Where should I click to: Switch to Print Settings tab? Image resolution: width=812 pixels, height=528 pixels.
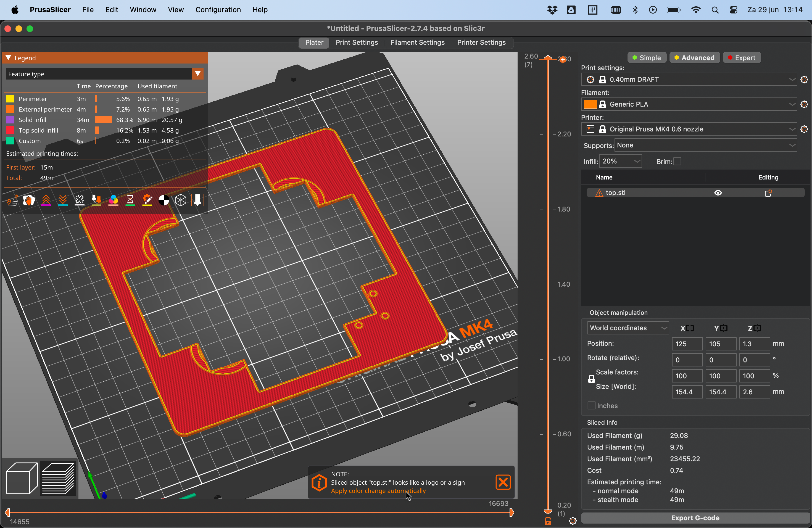tap(357, 42)
